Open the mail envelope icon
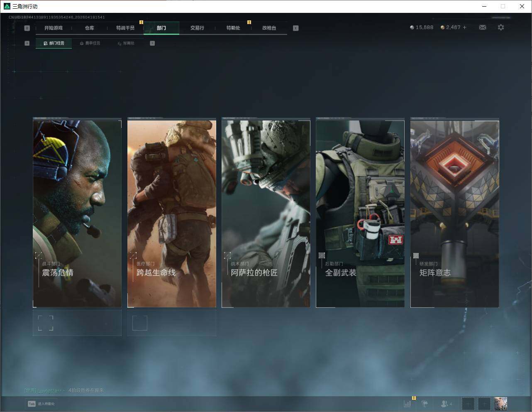The width and height of the screenshot is (532, 412). coord(483,27)
